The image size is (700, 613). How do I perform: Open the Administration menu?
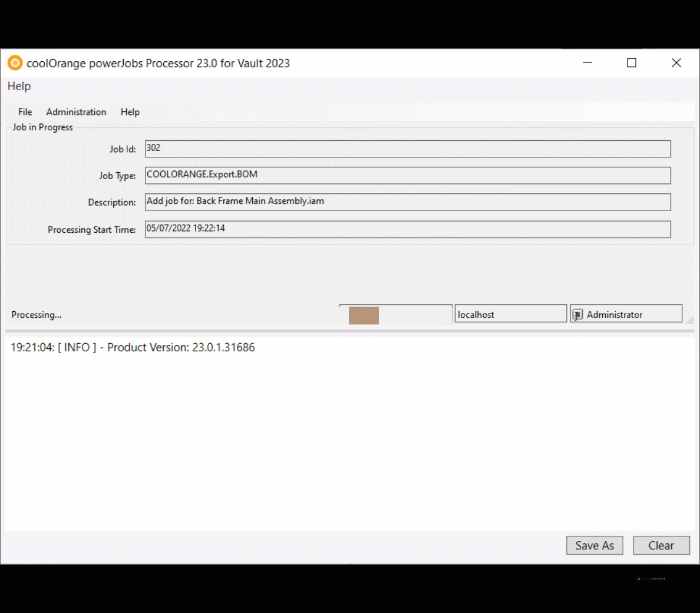[76, 111]
